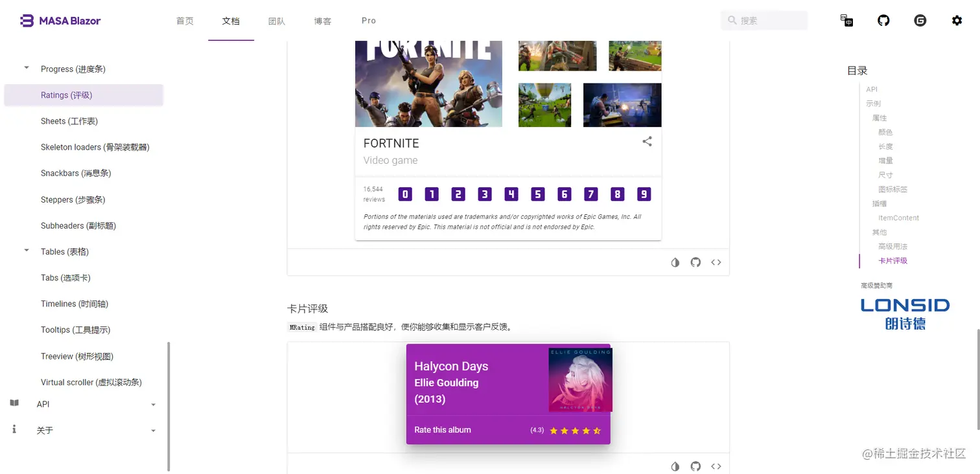The image size is (980, 474).
Task: Jump to 高级用法 in table of contents
Action: tap(892, 246)
